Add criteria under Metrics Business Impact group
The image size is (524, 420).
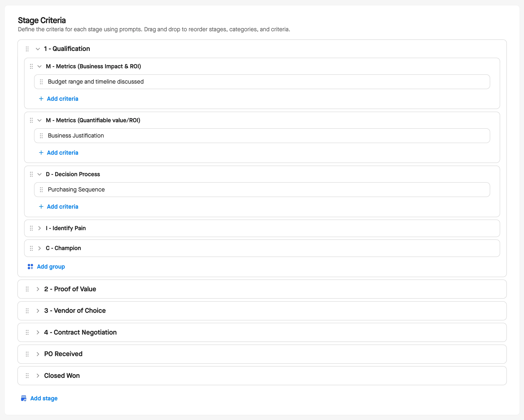click(62, 99)
